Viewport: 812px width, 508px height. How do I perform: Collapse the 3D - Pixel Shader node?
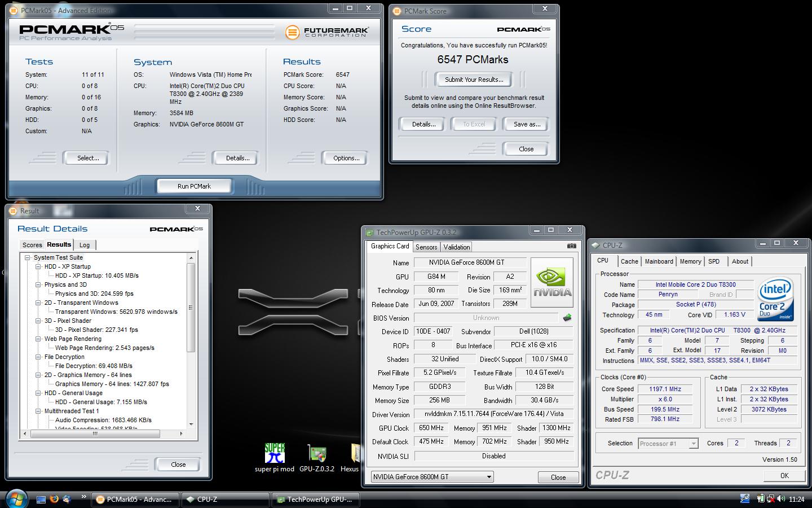pyautogui.click(x=38, y=321)
